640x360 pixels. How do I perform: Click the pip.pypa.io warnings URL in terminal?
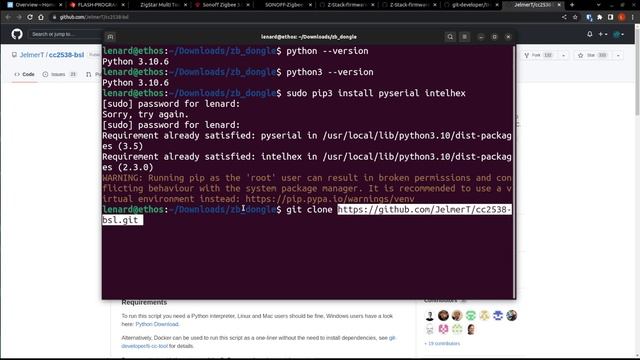click(330, 199)
